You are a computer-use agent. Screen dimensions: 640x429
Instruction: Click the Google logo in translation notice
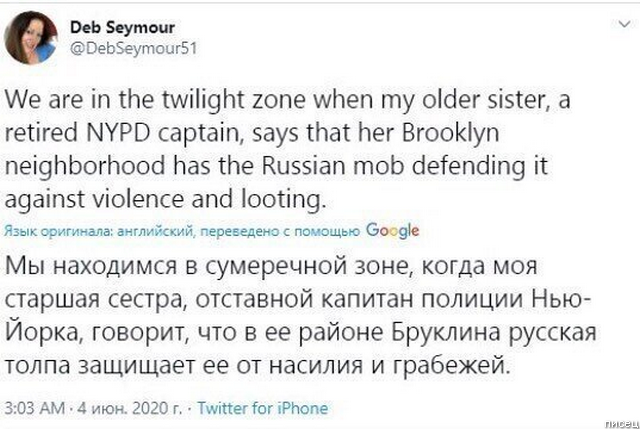(x=393, y=230)
